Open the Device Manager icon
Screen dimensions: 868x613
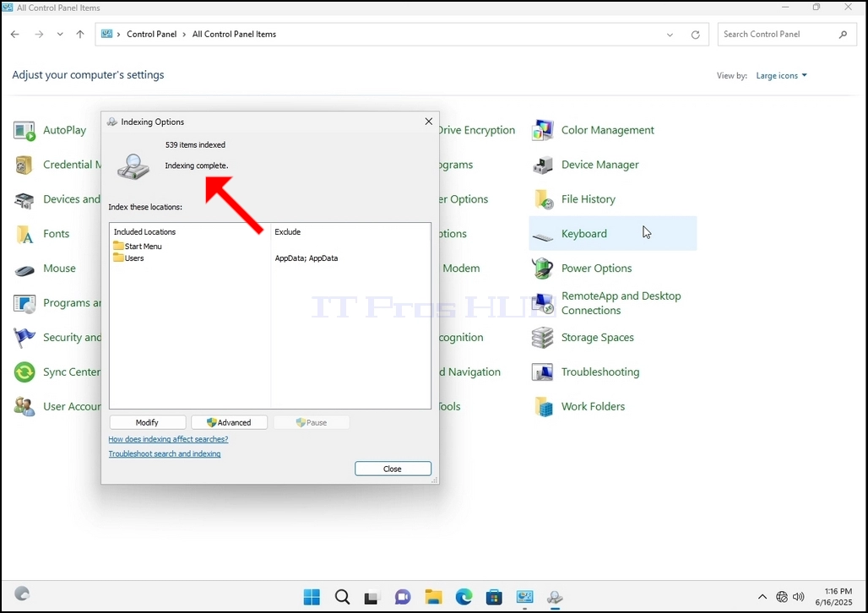[542, 165]
